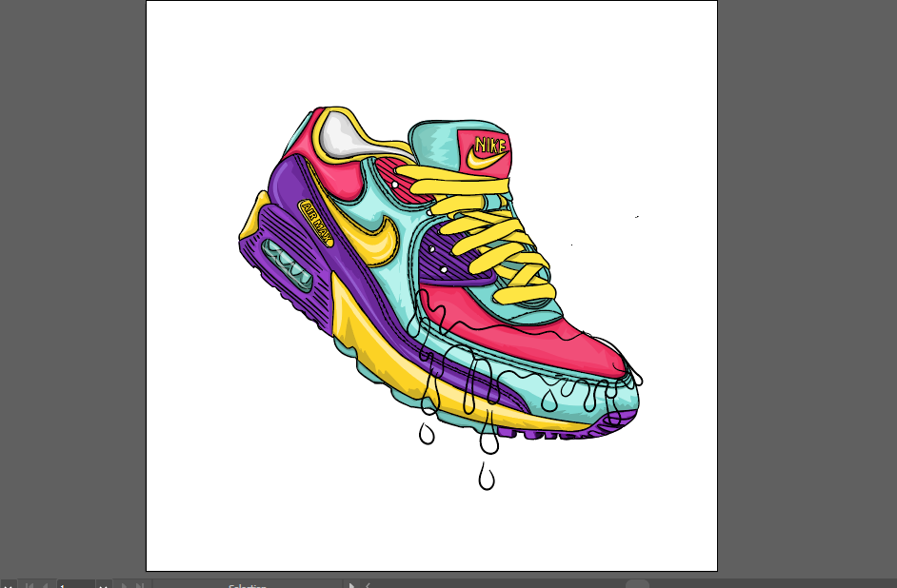Click the Selection status bar text
Image resolution: width=897 pixels, height=588 pixels.
pyautogui.click(x=248, y=586)
